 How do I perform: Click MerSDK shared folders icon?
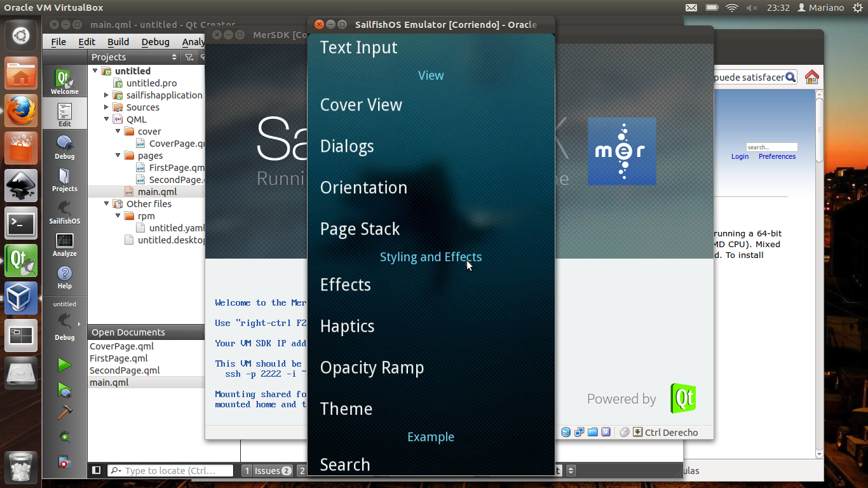click(x=592, y=432)
